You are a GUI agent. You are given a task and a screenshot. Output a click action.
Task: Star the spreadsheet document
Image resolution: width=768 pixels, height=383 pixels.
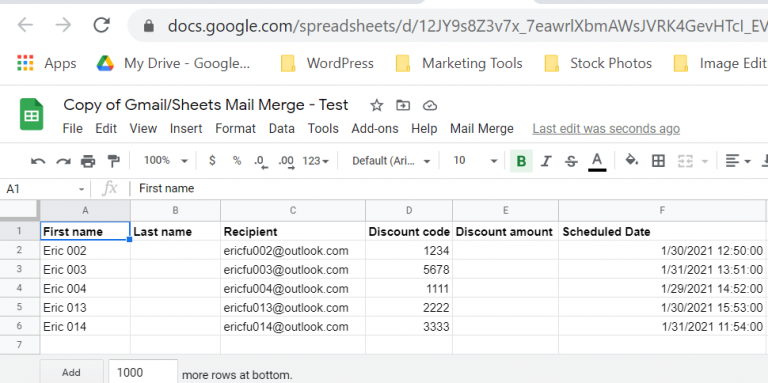(x=376, y=105)
